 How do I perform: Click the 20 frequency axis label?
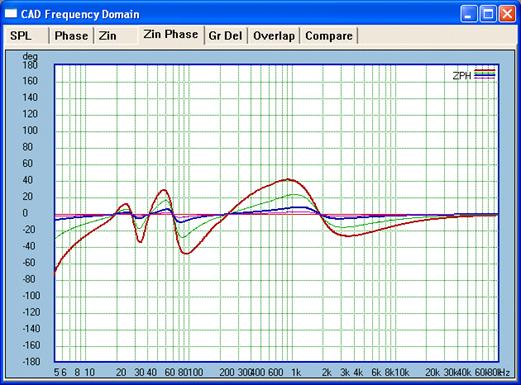pos(121,372)
